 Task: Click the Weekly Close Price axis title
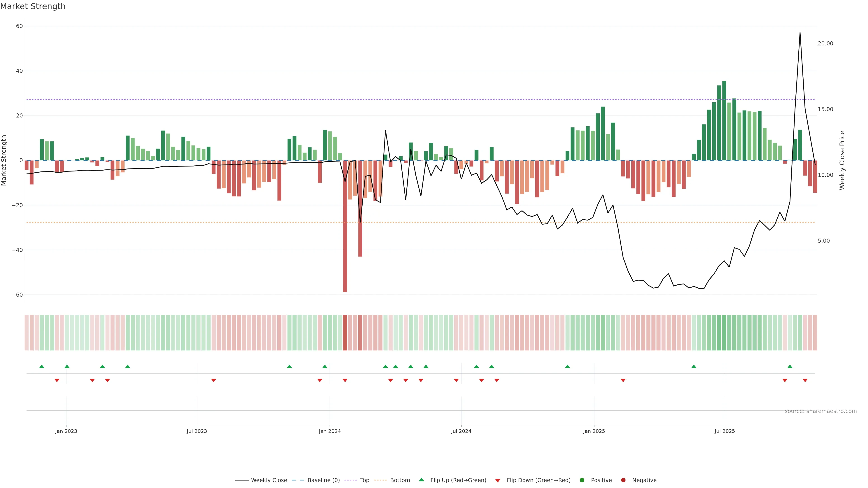tap(842, 160)
